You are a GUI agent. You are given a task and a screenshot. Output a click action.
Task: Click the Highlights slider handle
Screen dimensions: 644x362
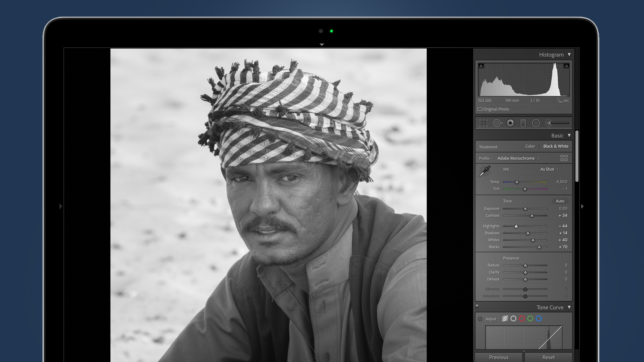tap(516, 227)
